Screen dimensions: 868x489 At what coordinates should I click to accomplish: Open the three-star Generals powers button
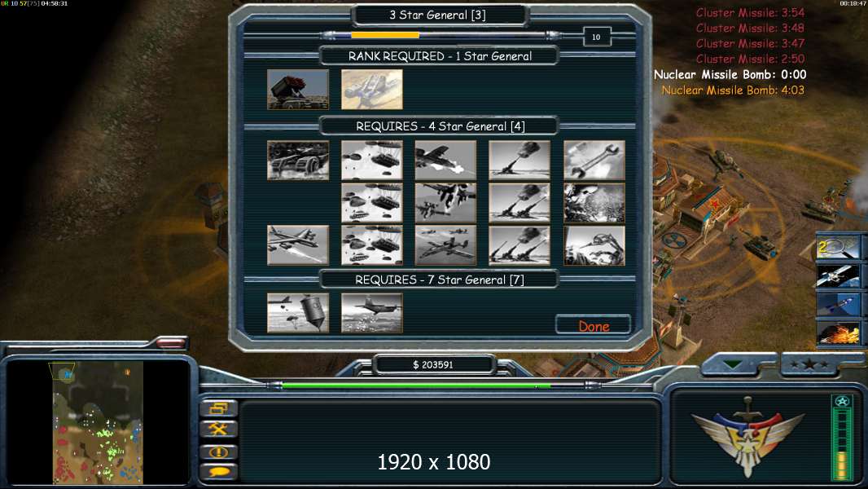click(809, 364)
